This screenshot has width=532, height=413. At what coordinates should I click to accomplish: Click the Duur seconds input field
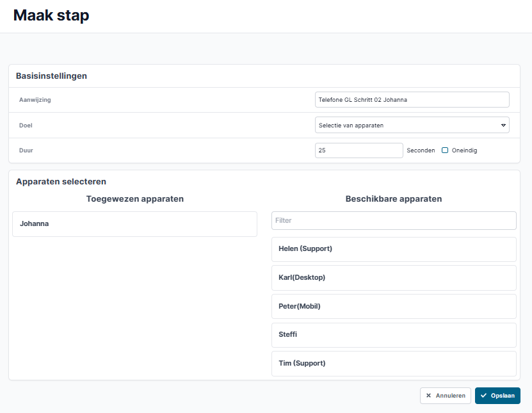tap(359, 150)
